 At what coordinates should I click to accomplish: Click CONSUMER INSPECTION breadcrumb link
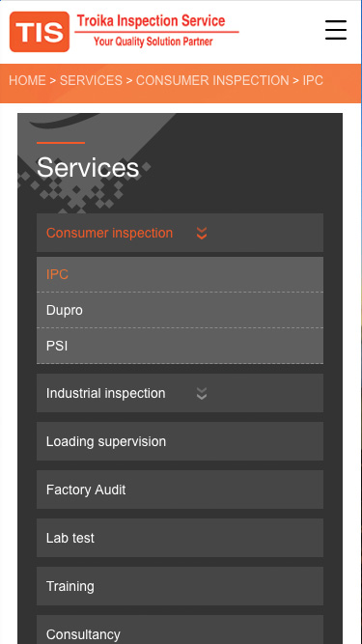click(212, 80)
